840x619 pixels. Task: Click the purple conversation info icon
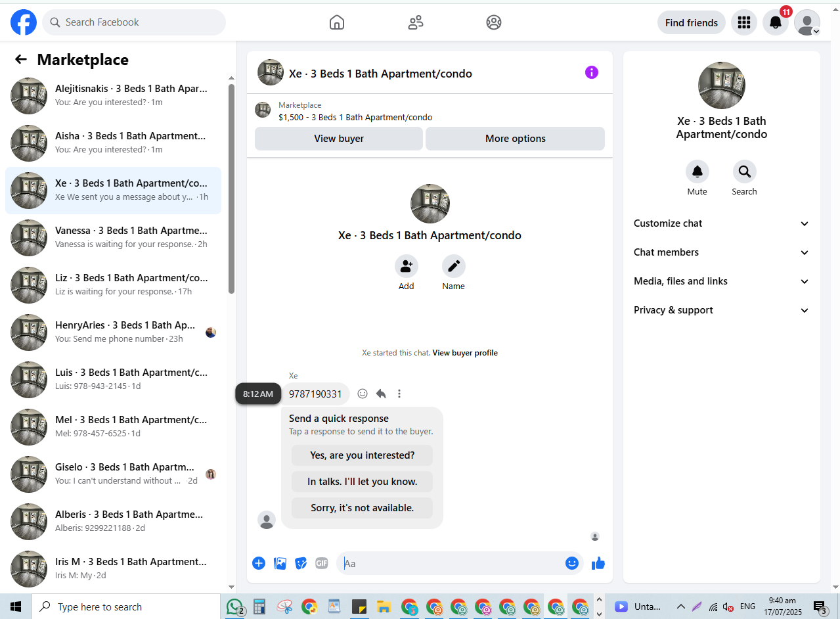point(592,72)
